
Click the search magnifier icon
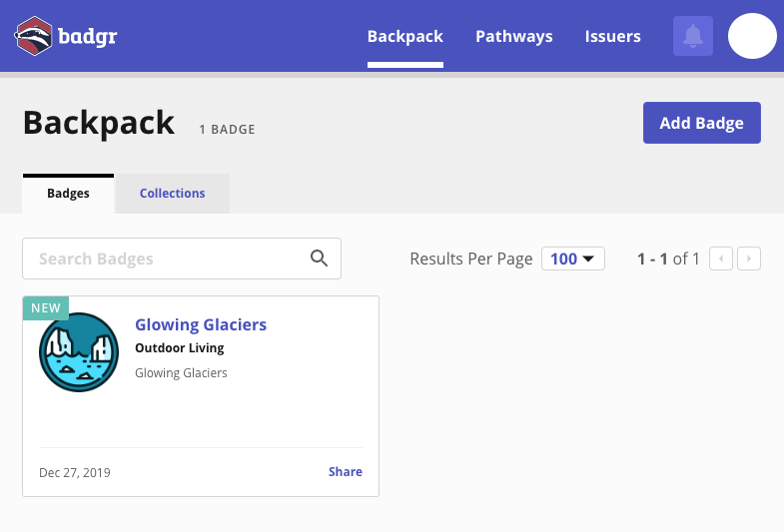[319, 259]
